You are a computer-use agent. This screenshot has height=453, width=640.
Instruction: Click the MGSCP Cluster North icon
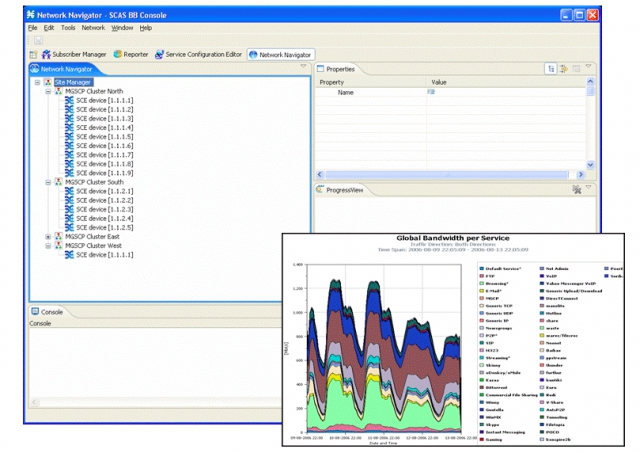point(59,91)
